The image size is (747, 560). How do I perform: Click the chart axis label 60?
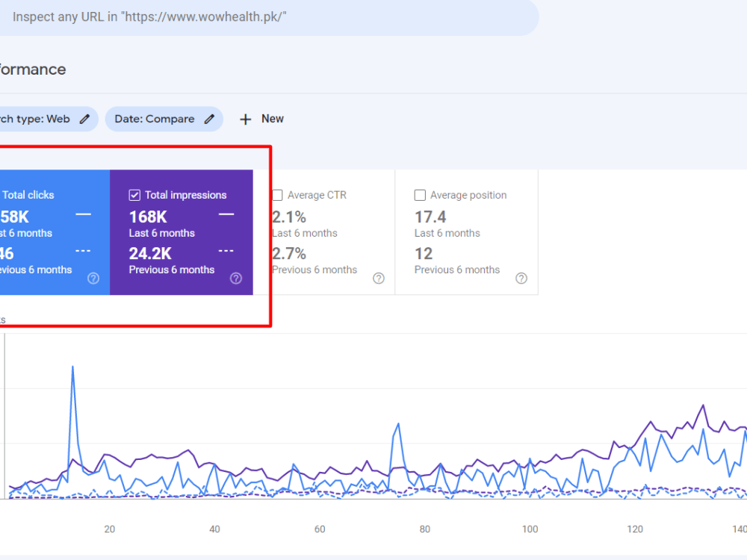[x=320, y=529]
